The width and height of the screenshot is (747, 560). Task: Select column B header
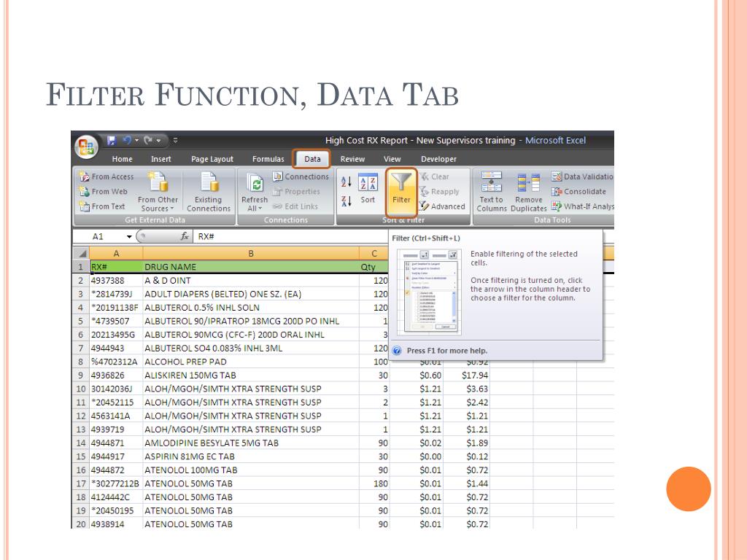point(251,253)
